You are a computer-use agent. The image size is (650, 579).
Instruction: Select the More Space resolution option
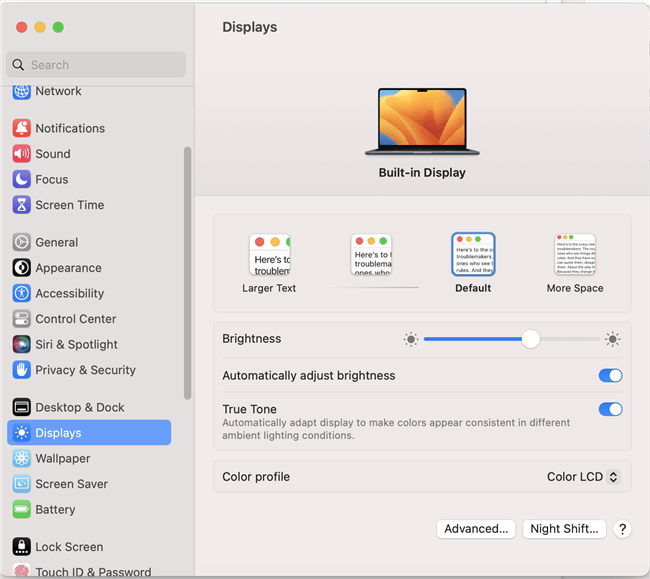pyautogui.click(x=575, y=255)
